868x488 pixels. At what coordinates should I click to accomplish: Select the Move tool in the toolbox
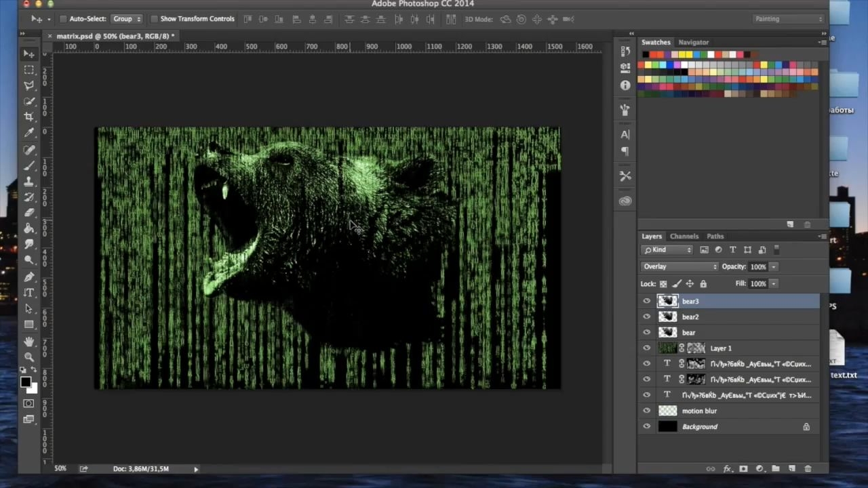pos(28,54)
